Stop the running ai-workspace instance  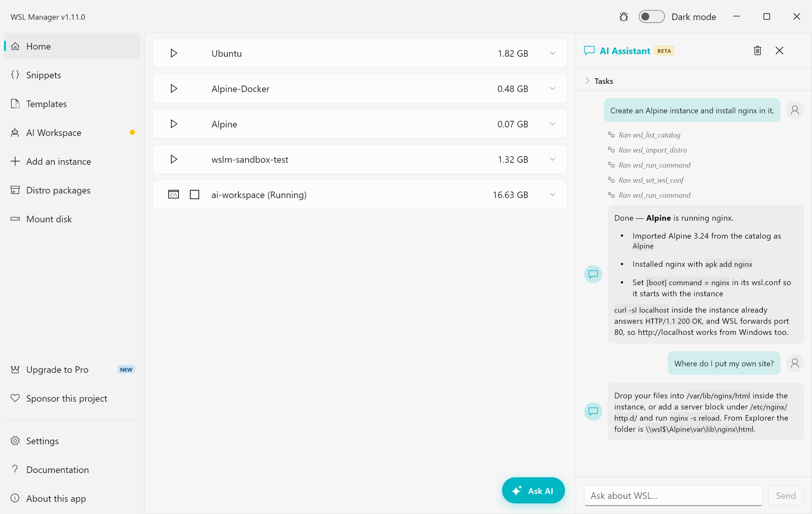[194, 194]
